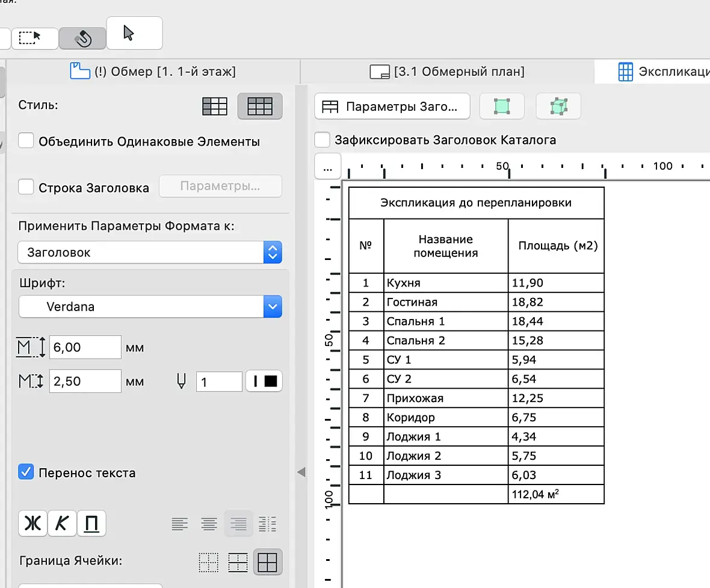Open the ruler options '...' button
Image resolution: width=710 pixels, height=588 pixels.
tap(328, 167)
